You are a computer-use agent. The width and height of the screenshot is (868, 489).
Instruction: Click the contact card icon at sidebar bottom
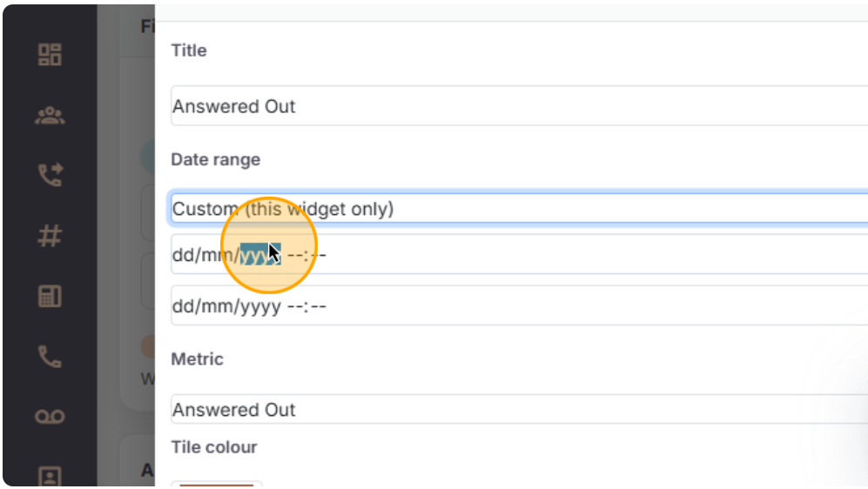pyautogui.click(x=50, y=476)
